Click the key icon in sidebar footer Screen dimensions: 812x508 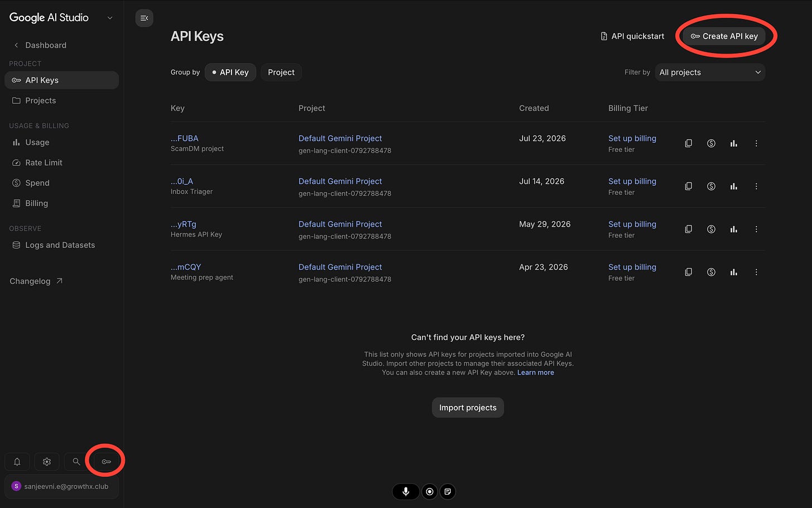coord(107,462)
